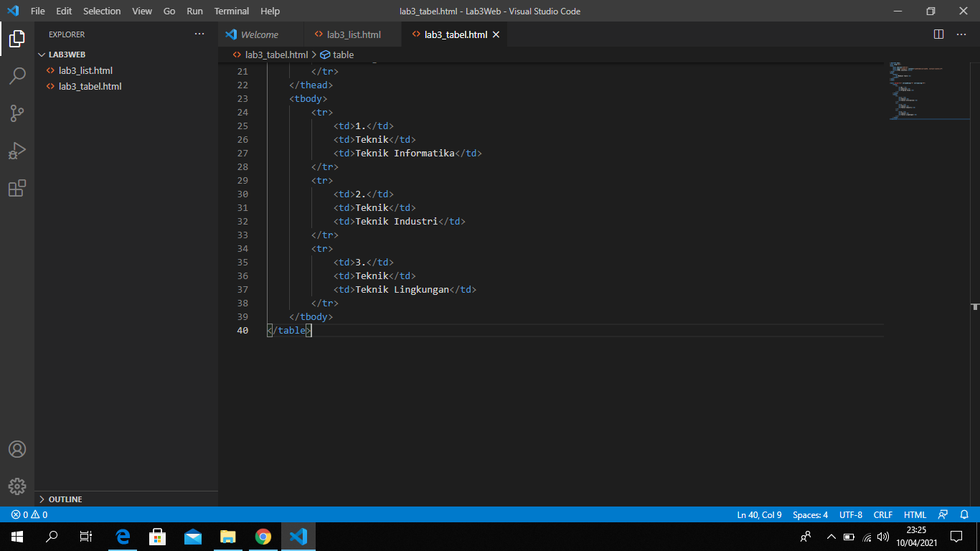Click the feedback icon in status bar
The width and height of the screenshot is (980, 551).
coord(943,514)
